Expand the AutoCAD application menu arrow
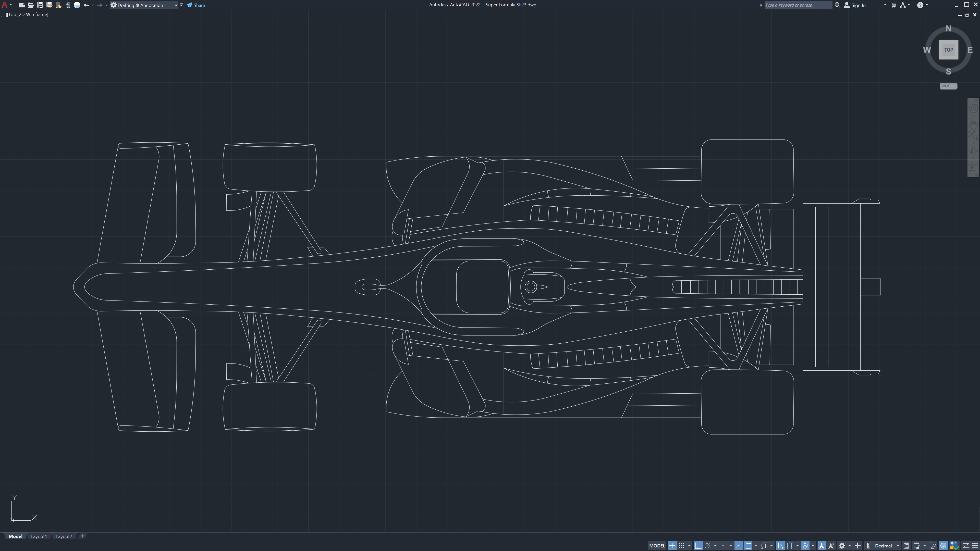The width and height of the screenshot is (980, 551). tap(11, 5)
